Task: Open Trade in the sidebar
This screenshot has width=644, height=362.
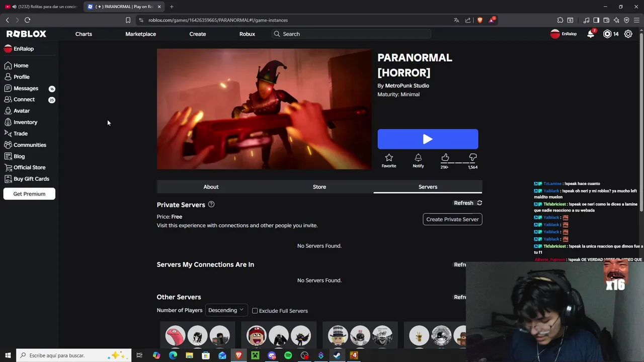Action: point(16,134)
